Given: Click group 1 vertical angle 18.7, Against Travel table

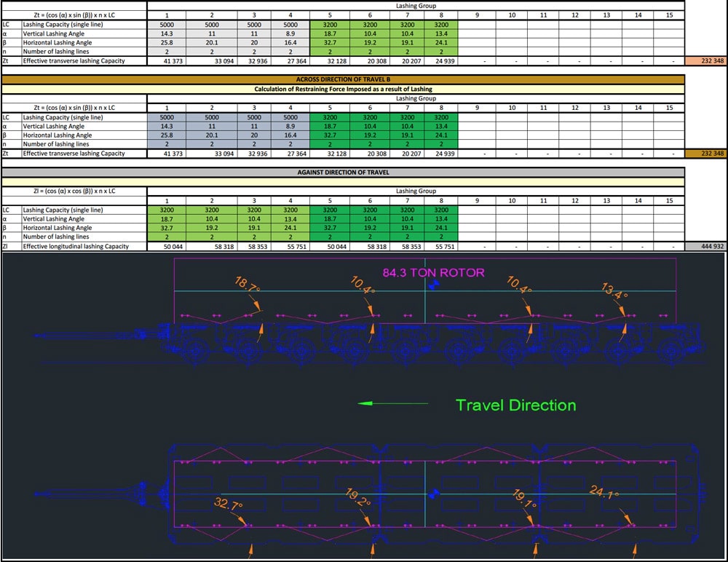Looking at the screenshot, I should pos(167,219).
